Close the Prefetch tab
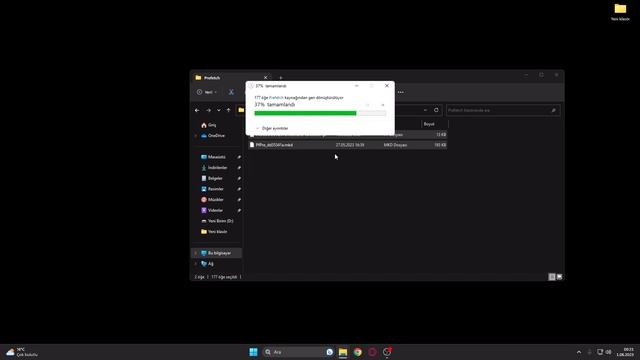The image size is (640, 360). coord(265,78)
